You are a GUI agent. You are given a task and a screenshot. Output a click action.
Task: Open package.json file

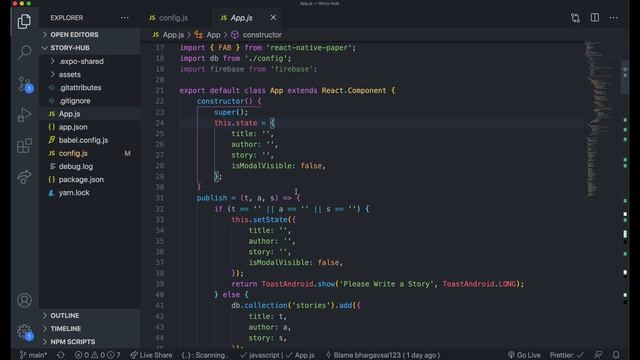(x=90, y=179)
